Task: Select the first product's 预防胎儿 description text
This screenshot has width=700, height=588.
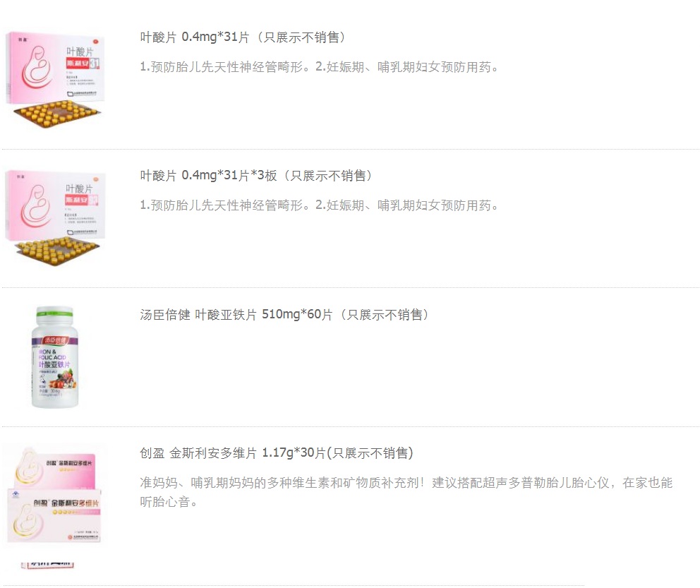Action: 319,67
